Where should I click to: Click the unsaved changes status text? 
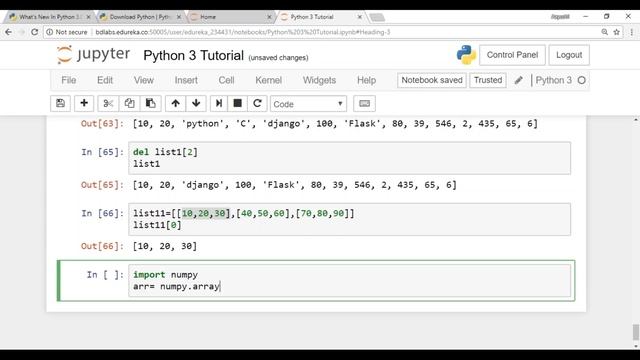[278, 58]
